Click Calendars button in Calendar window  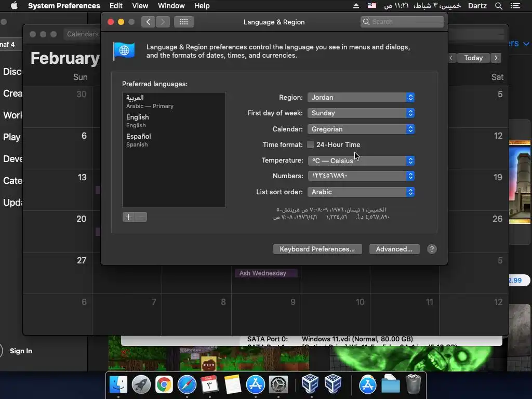(83, 34)
